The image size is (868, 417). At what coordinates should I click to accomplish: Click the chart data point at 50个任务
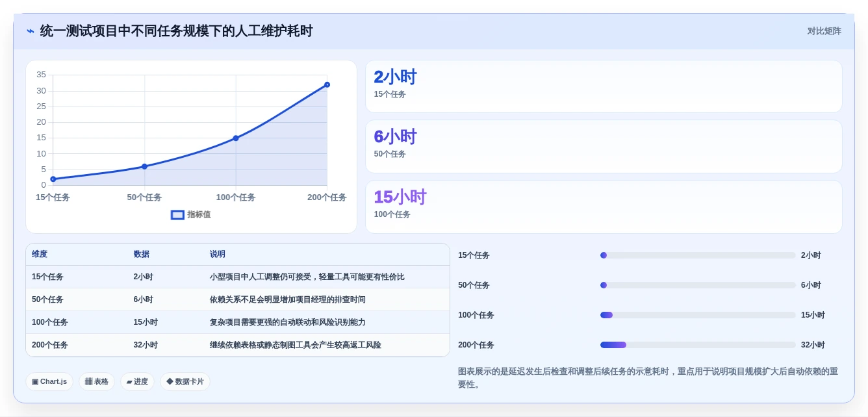[144, 166]
